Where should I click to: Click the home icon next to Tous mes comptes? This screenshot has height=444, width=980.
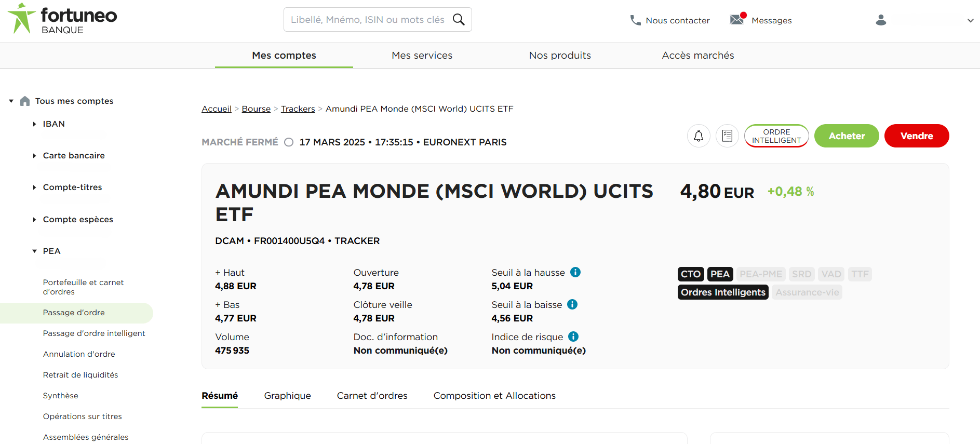(x=25, y=101)
